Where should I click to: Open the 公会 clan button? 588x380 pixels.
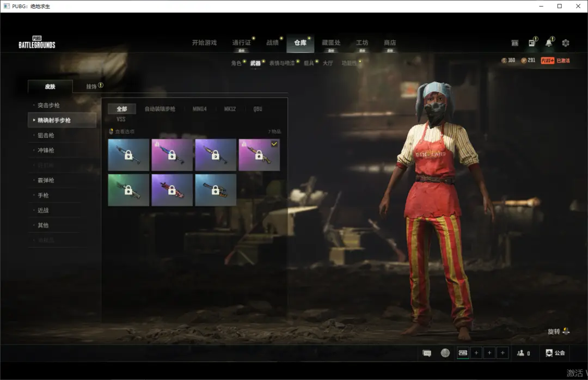(x=555, y=353)
